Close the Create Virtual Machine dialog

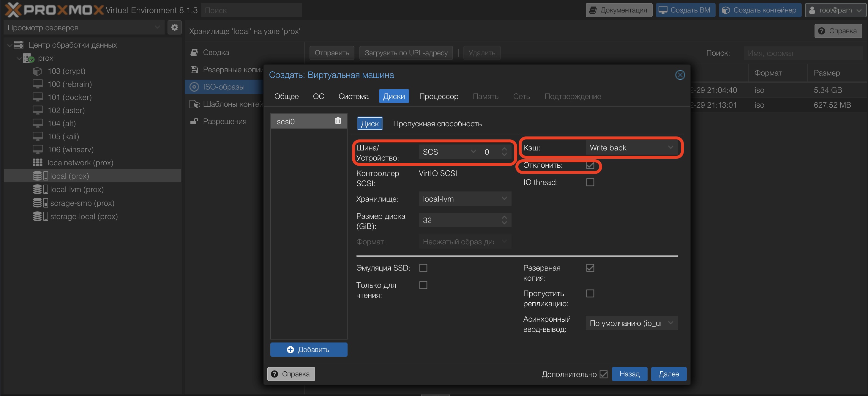680,75
